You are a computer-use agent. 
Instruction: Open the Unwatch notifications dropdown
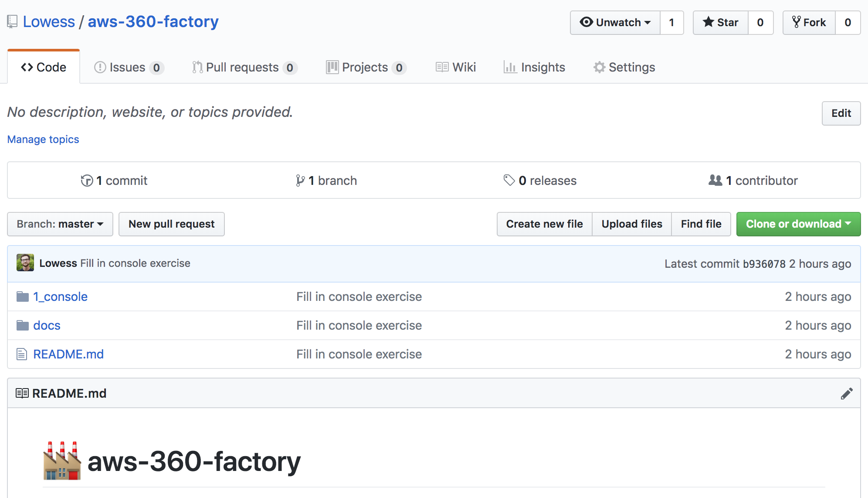click(x=615, y=23)
